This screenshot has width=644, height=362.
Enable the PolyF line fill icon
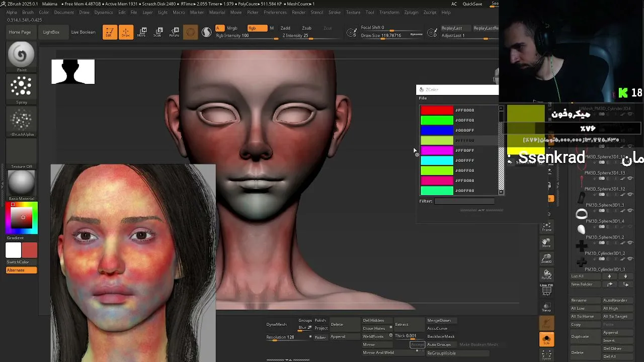tap(546, 290)
